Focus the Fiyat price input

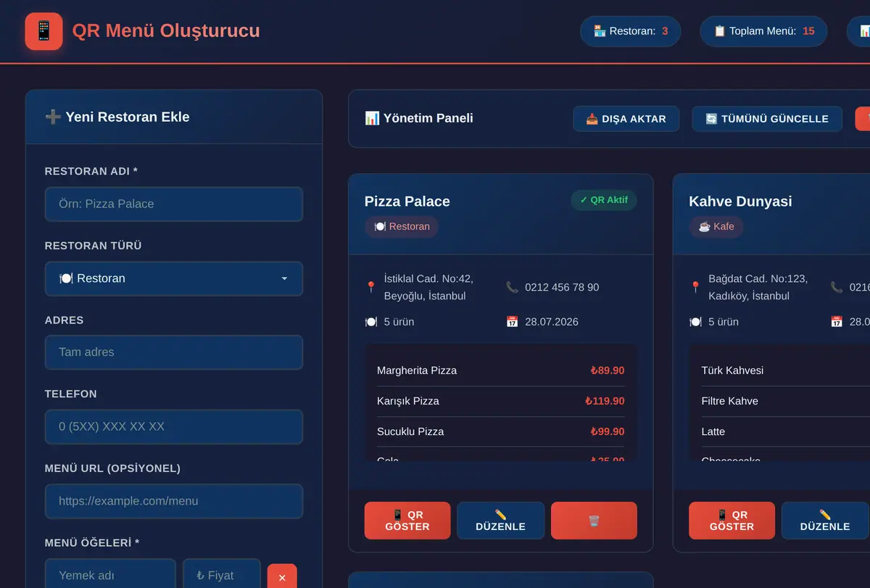click(221, 575)
